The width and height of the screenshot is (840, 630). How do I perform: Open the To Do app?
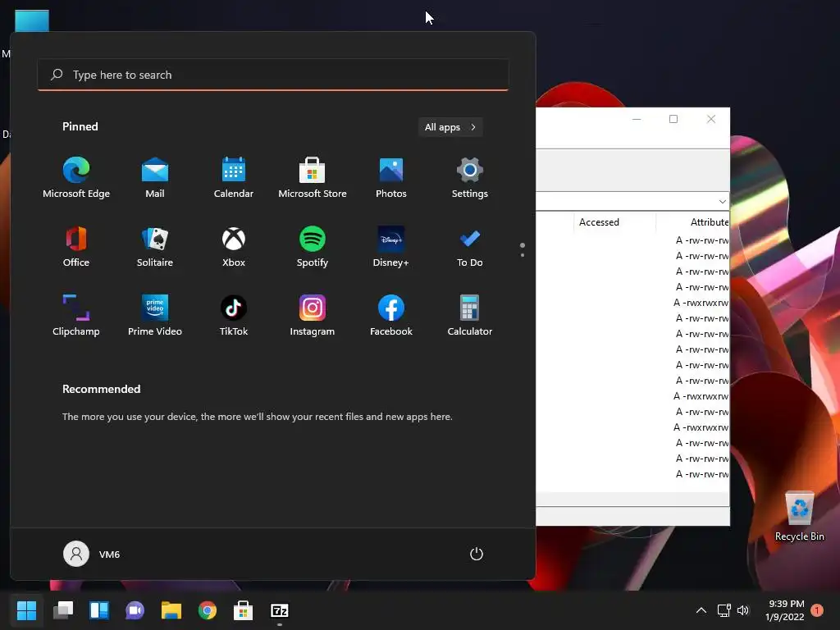point(470,247)
